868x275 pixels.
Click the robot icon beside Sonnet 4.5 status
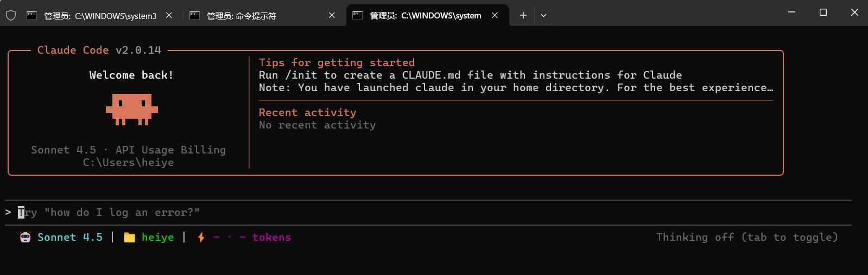pyautogui.click(x=26, y=237)
